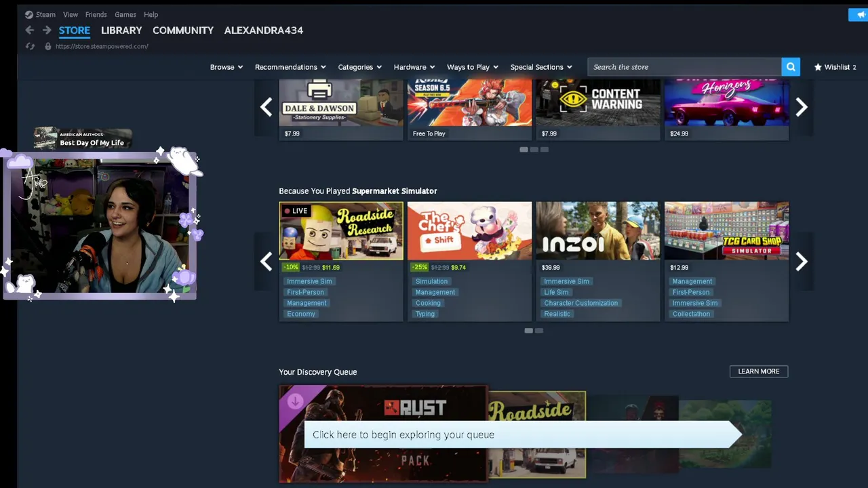Screen dimensions: 868x488
Task: Click the Economy tag on Roadside Research
Action: coord(301,314)
